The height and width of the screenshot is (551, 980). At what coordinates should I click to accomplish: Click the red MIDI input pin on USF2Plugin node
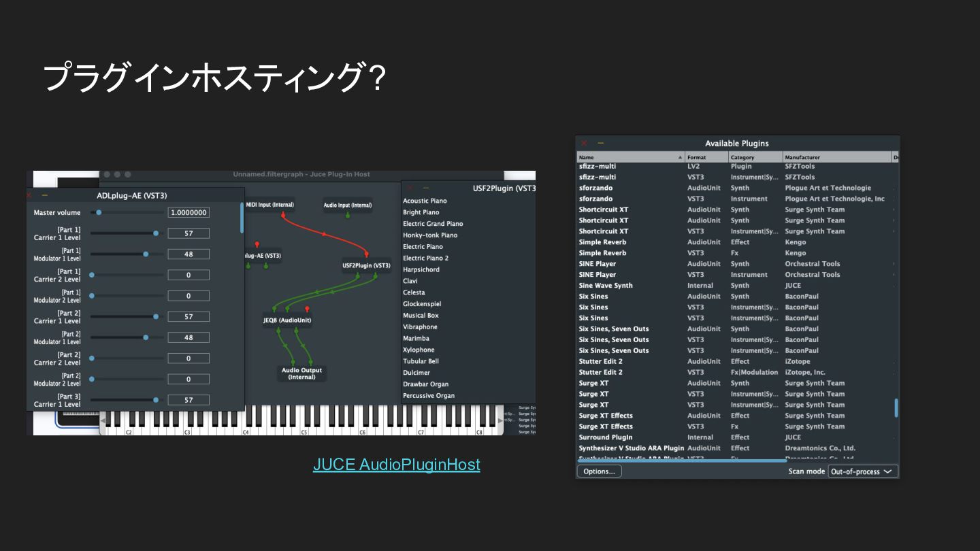tap(367, 256)
